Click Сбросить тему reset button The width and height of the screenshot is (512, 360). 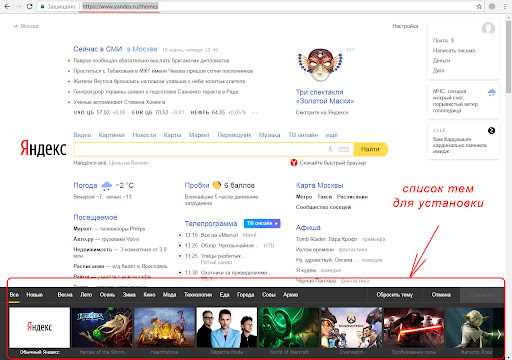(395, 295)
